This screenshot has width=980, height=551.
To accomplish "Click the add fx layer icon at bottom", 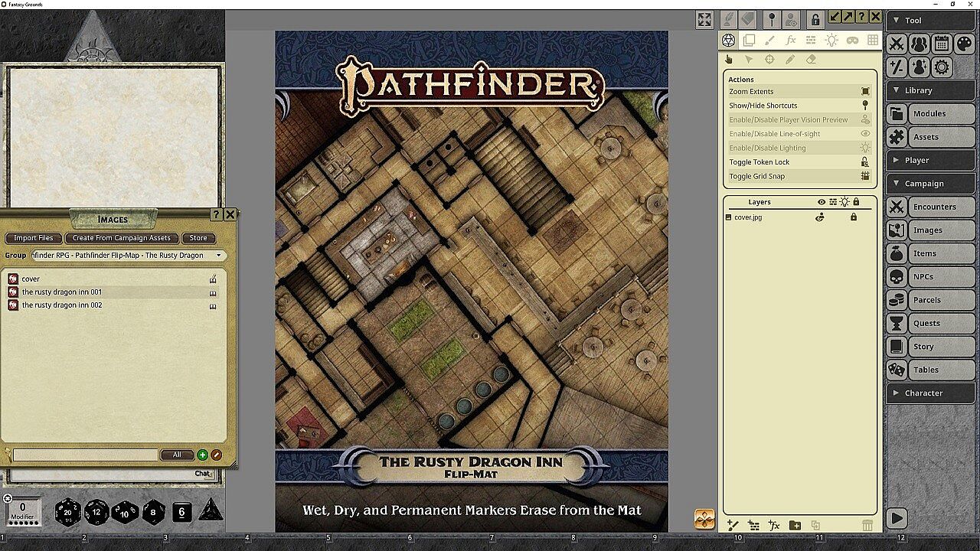I will pyautogui.click(x=774, y=525).
